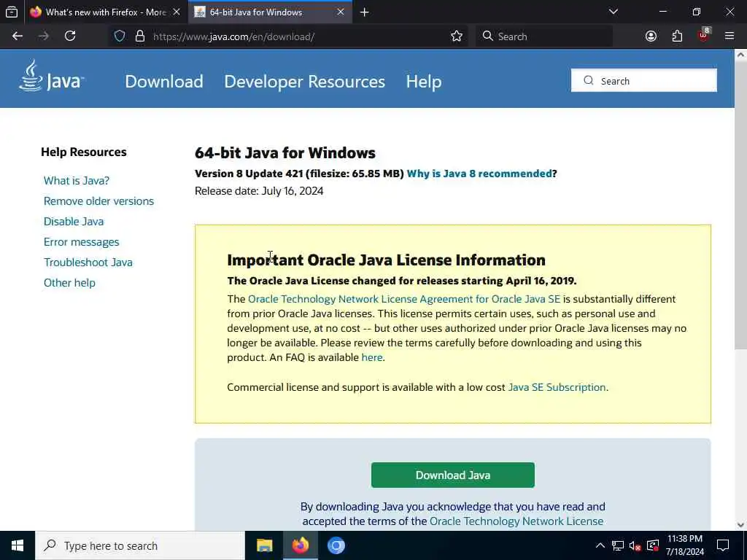Click the green Download Java button
Image resolution: width=747 pixels, height=560 pixels.
coord(452,475)
